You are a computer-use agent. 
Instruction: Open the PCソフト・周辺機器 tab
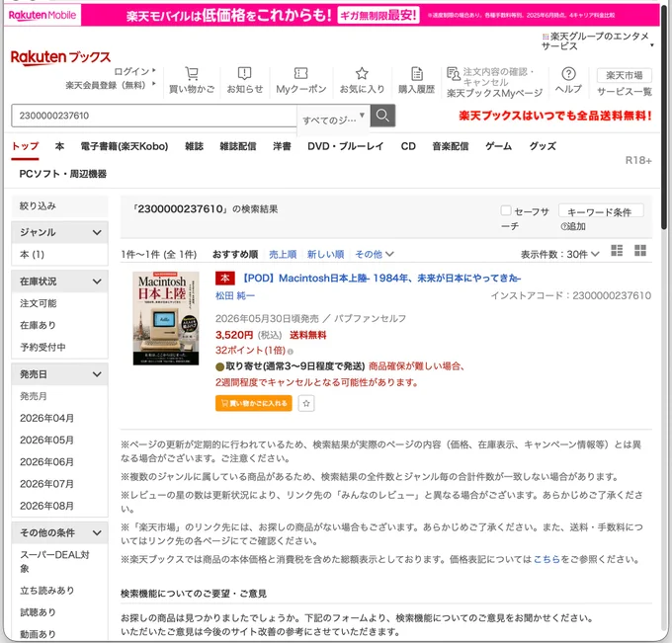click(x=63, y=174)
